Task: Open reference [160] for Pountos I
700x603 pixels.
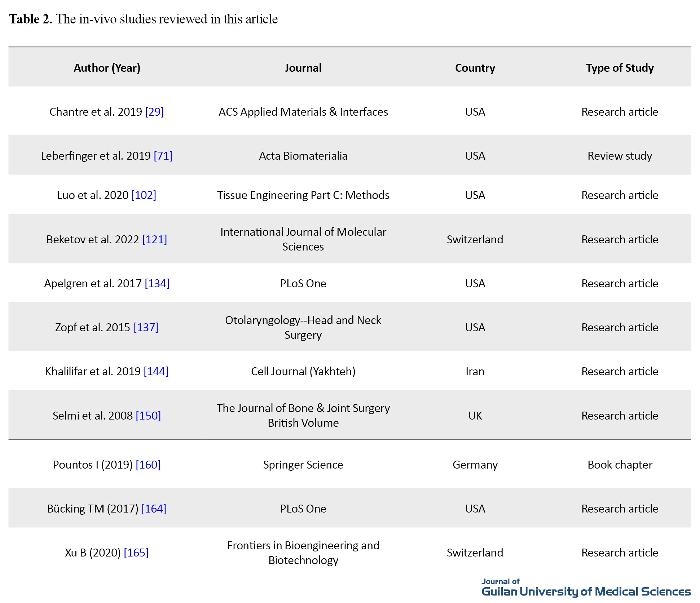Action: tap(148, 465)
